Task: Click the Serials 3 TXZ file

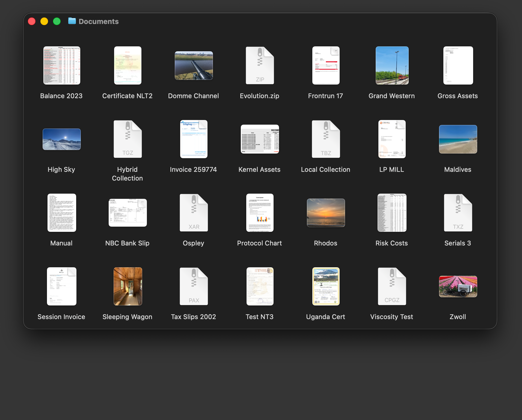Action: pyautogui.click(x=458, y=213)
